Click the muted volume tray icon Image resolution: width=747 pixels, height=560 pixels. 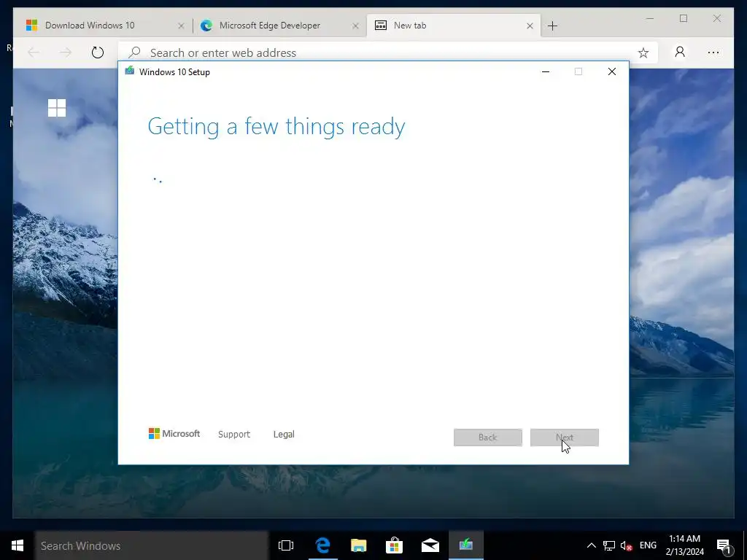tap(626, 545)
